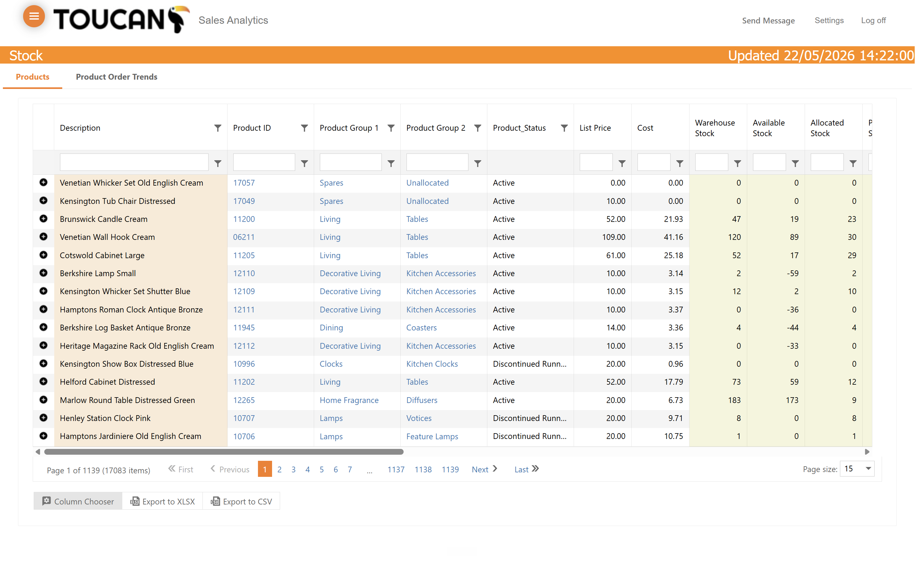Click filter-row funnel beside Product ID input
The width and height of the screenshot is (924, 578).
pos(304,164)
